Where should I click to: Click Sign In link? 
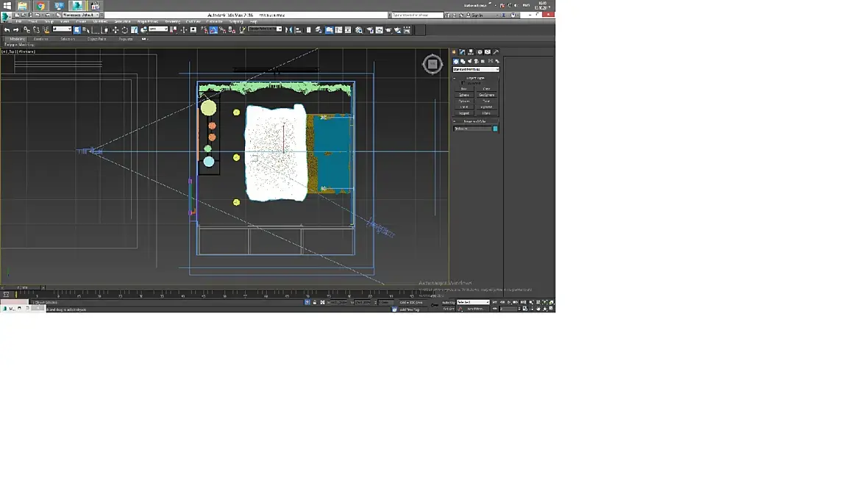coord(477,15)
